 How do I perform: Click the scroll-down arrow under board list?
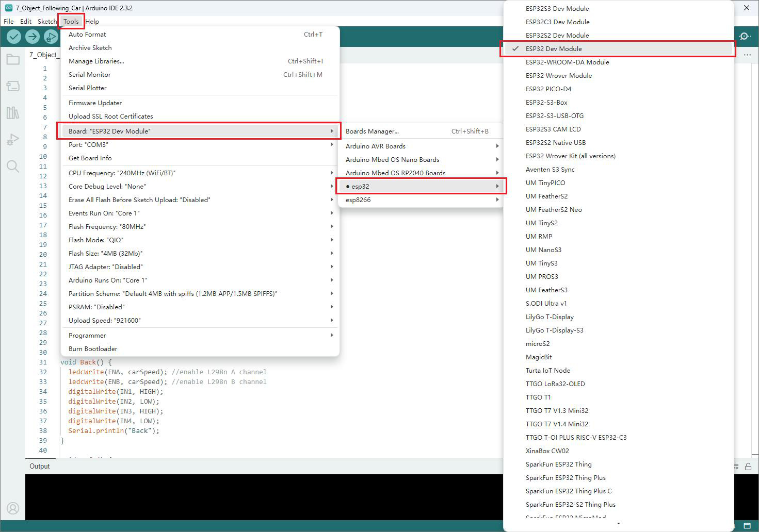[618, 524]
